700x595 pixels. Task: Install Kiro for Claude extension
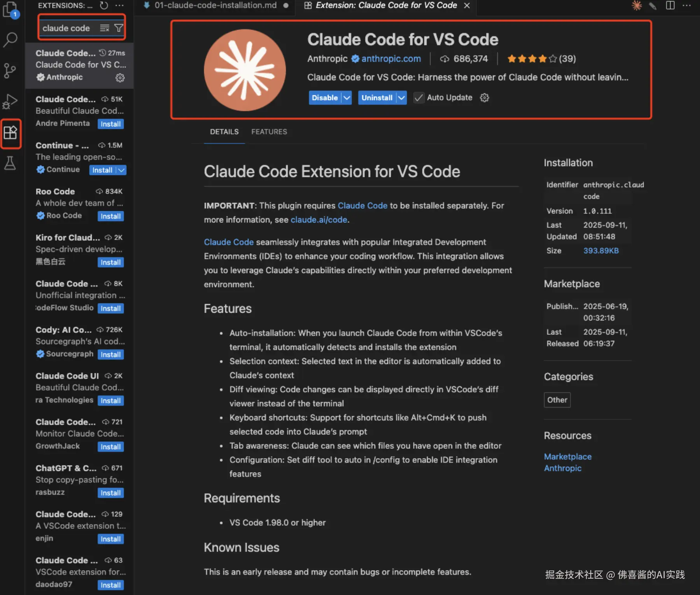pos(111,262)
